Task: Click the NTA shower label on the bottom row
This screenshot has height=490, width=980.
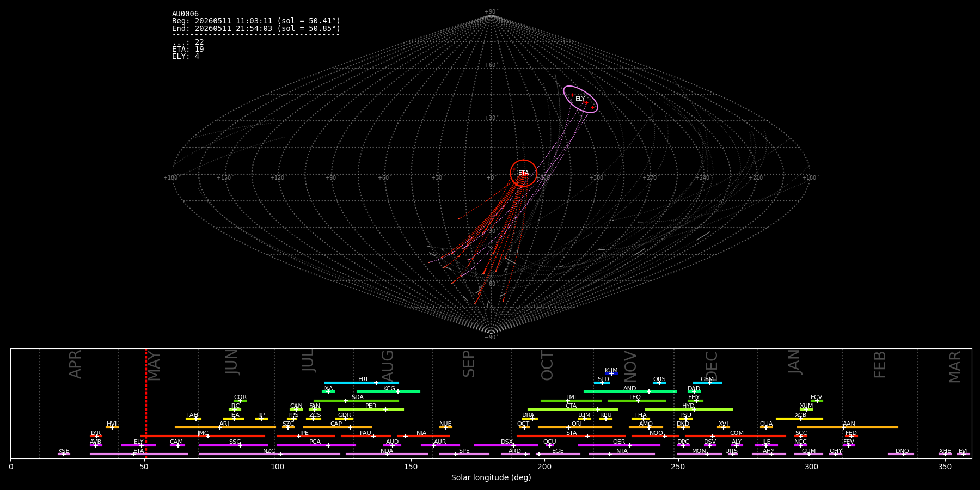Action: [622, 451]
